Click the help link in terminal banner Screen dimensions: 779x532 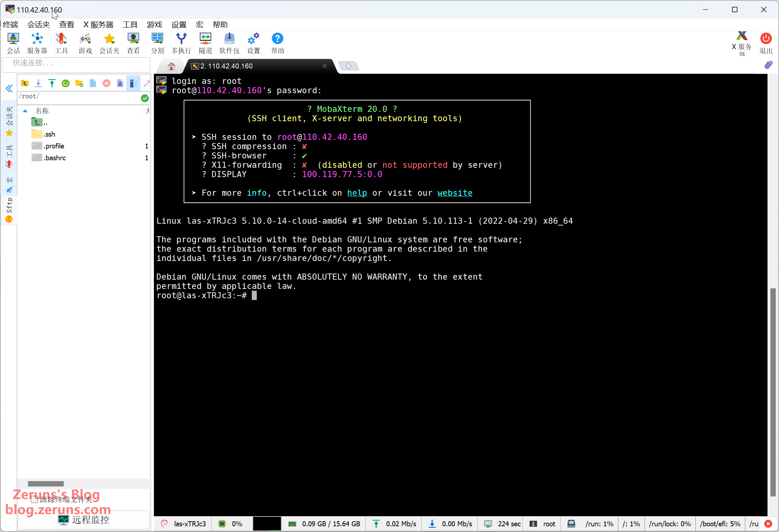click(x=357, y=193)
